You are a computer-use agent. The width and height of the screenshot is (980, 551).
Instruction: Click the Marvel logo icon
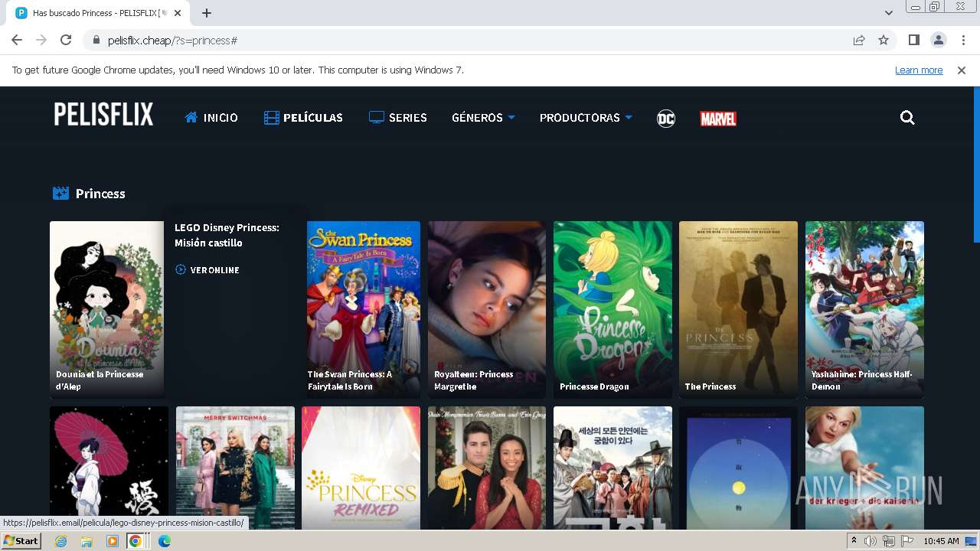718,119
